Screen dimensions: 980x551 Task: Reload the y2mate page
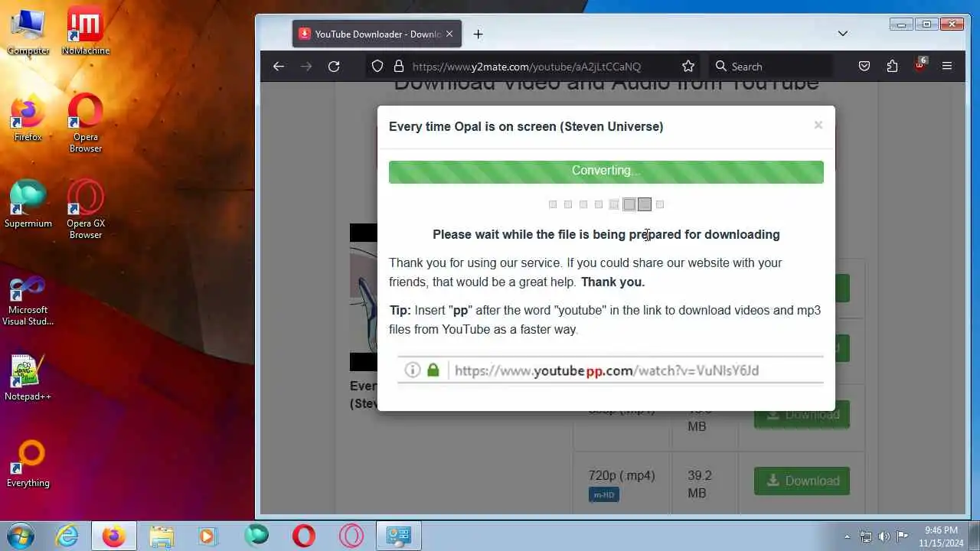pos(334,67)
